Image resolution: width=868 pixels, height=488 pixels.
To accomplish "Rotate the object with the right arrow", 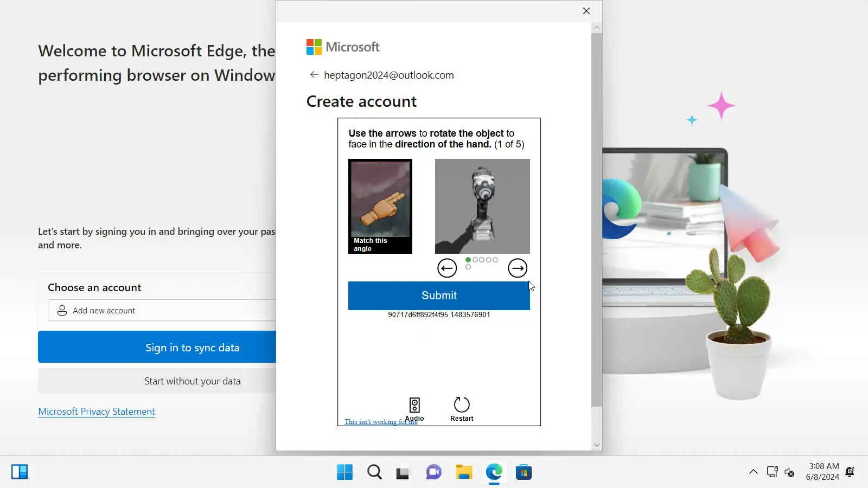I will (x=518, y=268).
